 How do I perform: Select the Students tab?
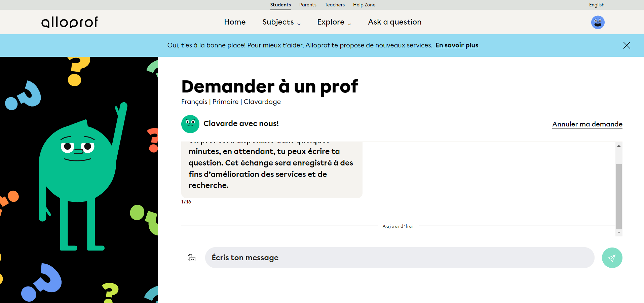[280, 5]
